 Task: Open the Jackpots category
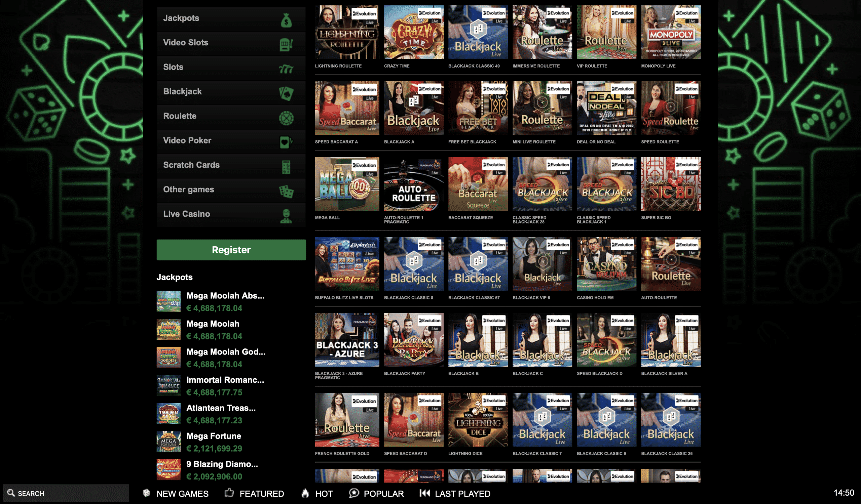coord(231,19)
